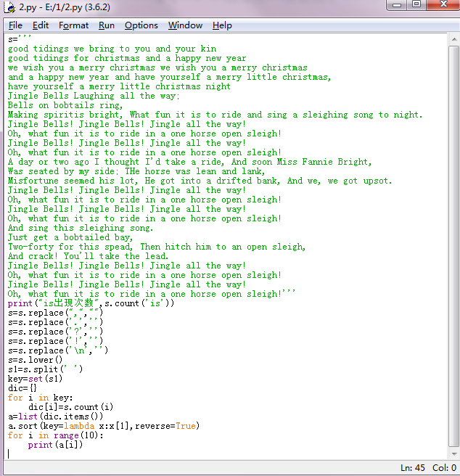This screenshot has width=460, height=476.
Task: Click line 'Misfortune seemed his lot, He got into'
Action: (x=200, y=181)
